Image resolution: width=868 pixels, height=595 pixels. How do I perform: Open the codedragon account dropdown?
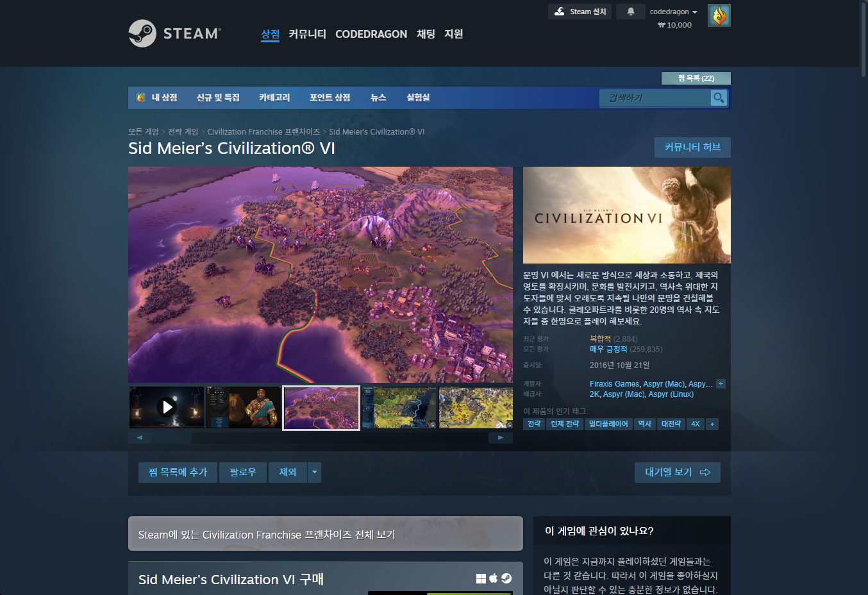click(x=673, y=12)
